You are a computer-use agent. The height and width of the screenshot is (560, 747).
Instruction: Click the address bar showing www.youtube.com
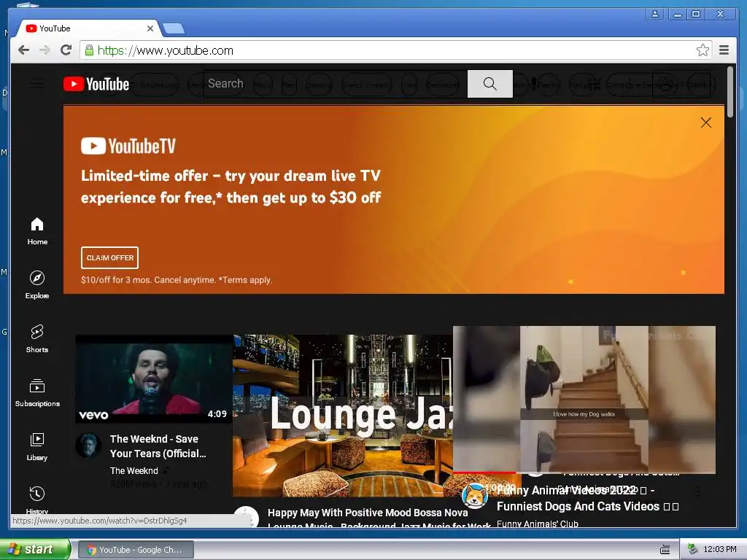[x=395, y=50]
